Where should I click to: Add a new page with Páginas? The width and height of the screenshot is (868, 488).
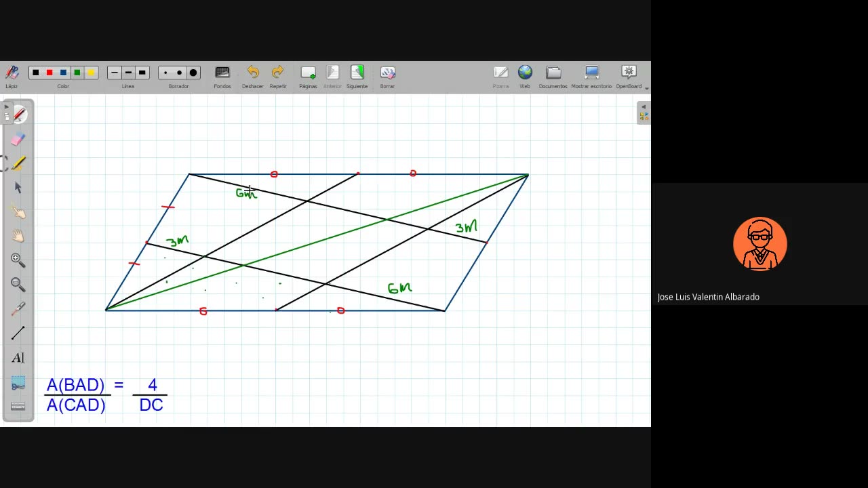click(308, 73)
